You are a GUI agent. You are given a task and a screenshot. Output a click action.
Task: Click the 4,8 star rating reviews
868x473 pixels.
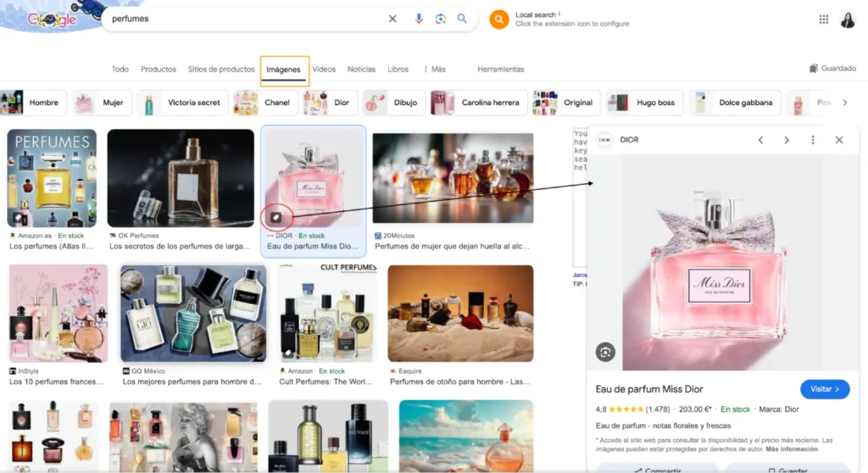[x=632, y=409]
